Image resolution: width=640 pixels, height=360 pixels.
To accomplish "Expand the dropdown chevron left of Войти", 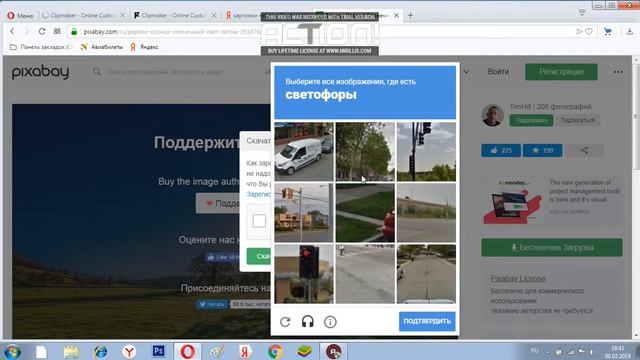I will [x=466, y=72].
